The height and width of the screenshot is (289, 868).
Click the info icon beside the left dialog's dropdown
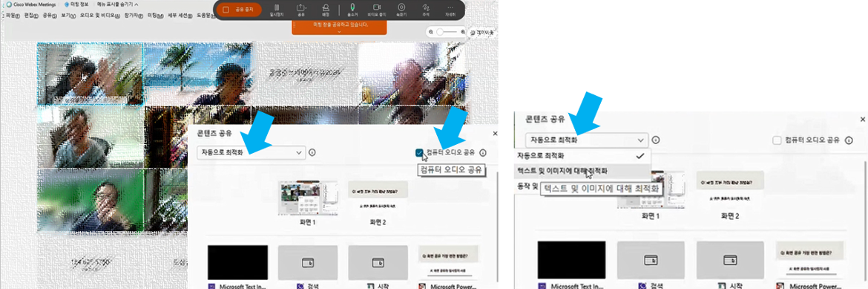pos(312,152)
